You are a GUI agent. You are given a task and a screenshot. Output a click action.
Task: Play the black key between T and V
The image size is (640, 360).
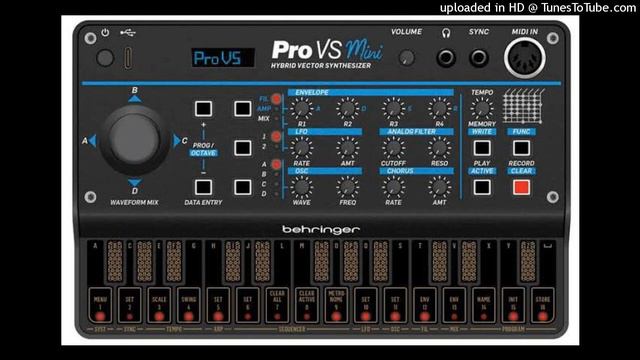pyautogui.click(x=440, y=261)
